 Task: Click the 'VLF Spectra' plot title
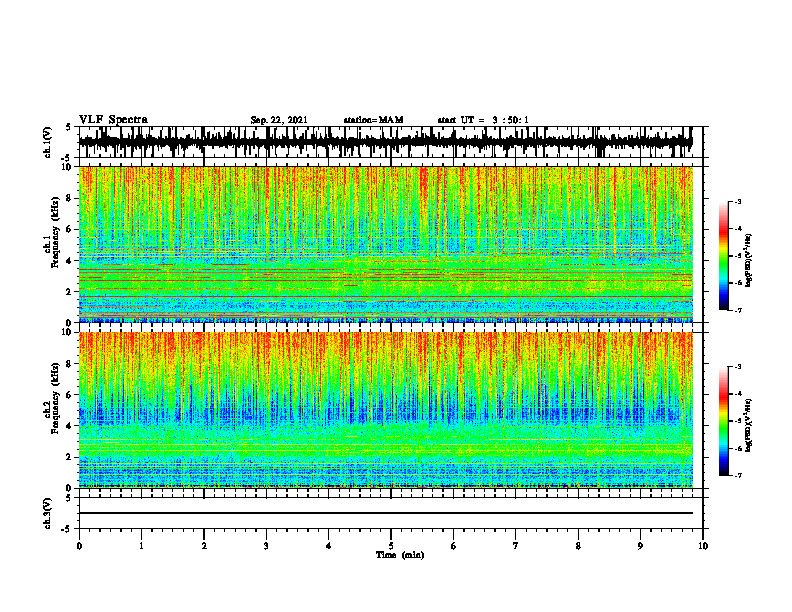[113, 120]
